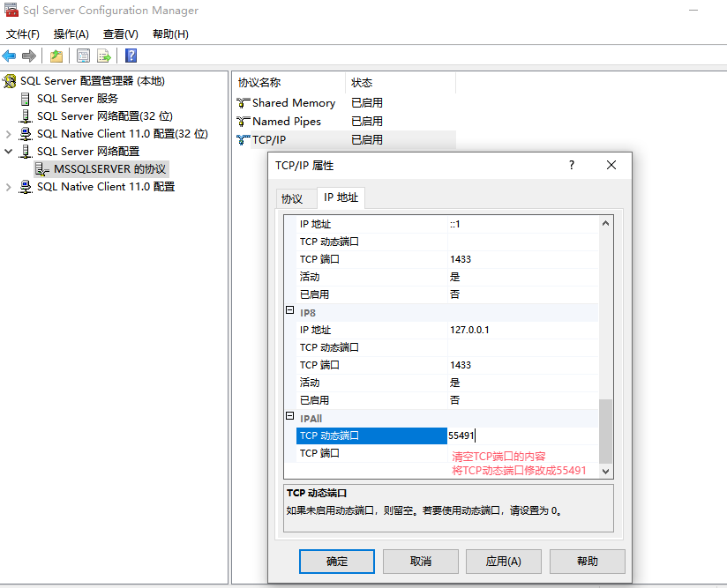Collapse the IPAll property group
The height and width of the screenshot is (588, 727).
[289, 417]
